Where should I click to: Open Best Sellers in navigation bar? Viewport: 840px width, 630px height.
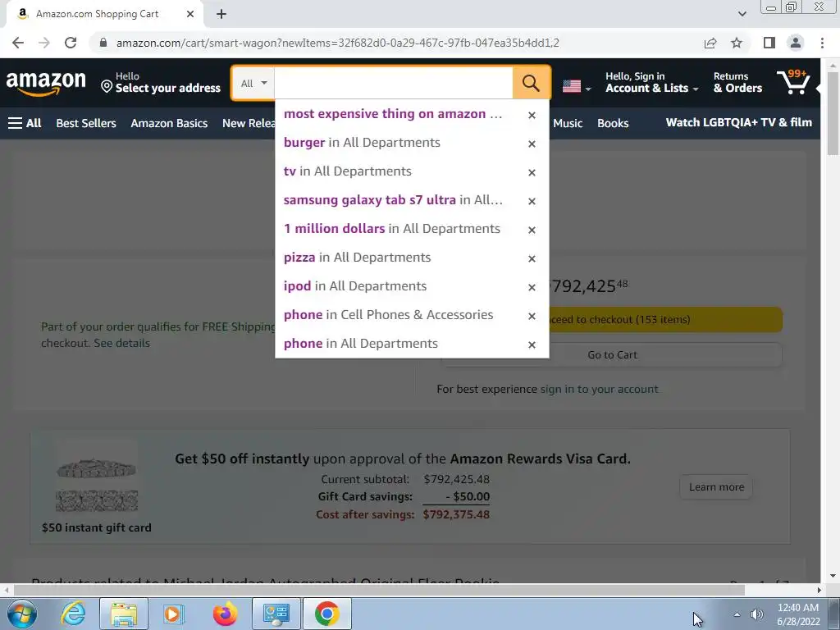[x=86, y=123]
